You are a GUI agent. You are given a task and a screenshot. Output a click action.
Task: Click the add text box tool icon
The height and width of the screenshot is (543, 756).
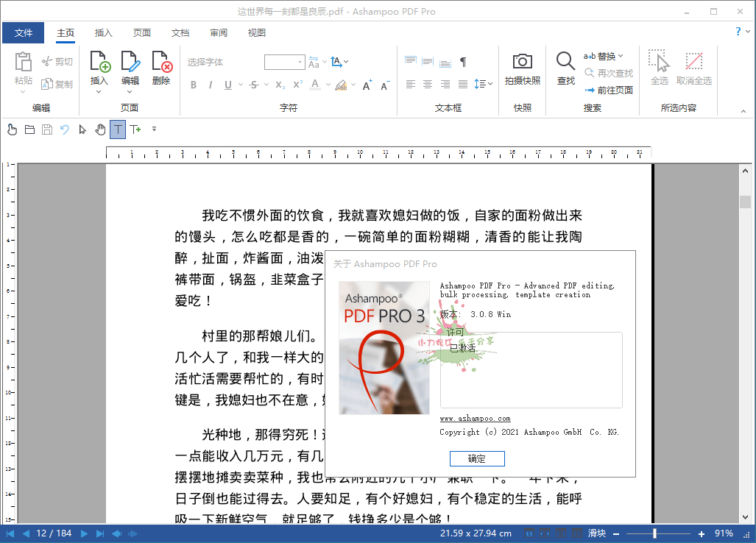[x=135, y=129]
